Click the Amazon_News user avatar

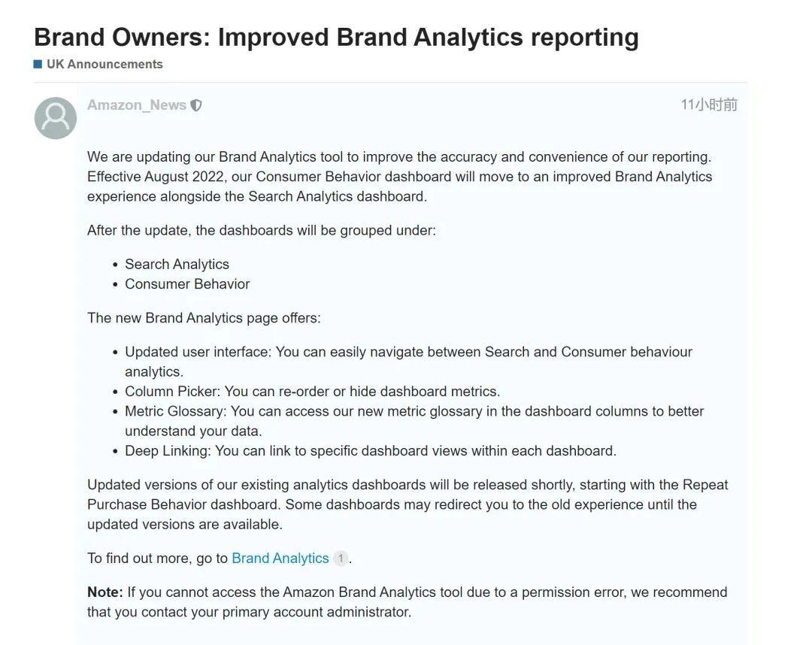click(56, 118)
